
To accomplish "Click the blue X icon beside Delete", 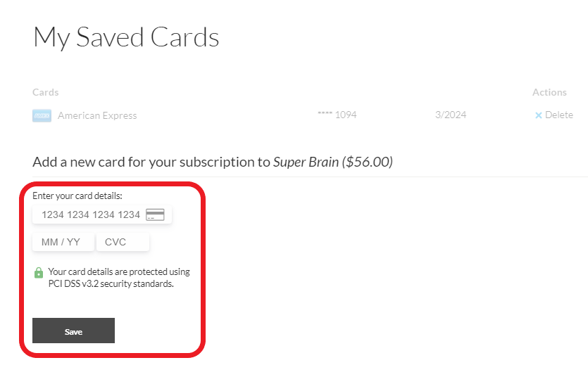I will pos(539,115).
